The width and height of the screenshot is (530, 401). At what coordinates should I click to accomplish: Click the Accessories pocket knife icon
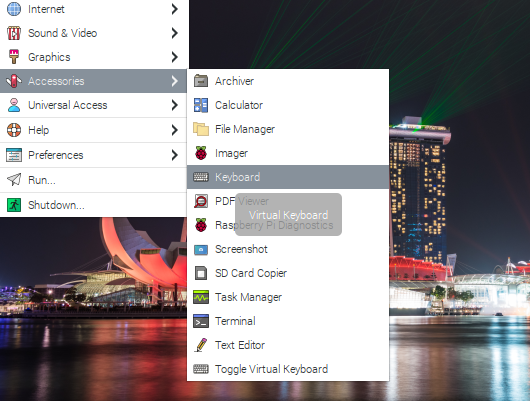click(14, 81)
